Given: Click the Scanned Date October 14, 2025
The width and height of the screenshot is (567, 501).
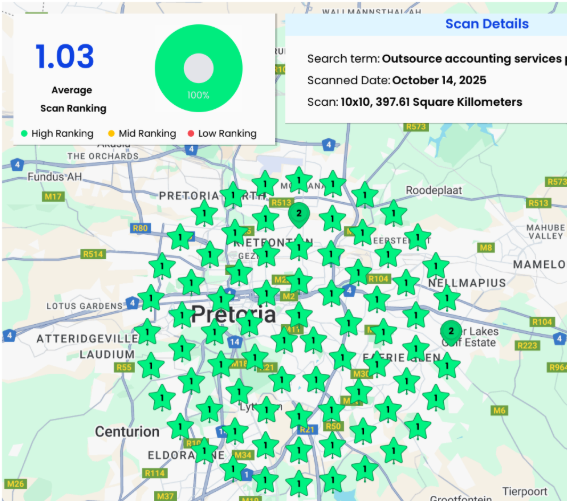Looking at the screenshot, I should pyautogui.click(x=396, y=80).
